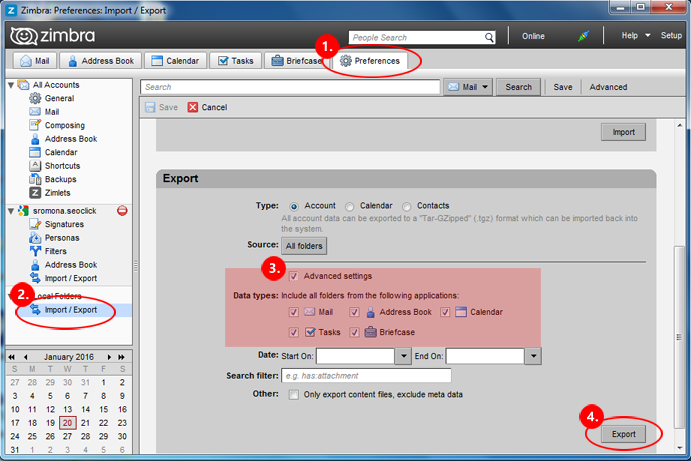This screenshot has height=461, width=691.
Task: Click the All folders source button
Action: click(304, 246)
